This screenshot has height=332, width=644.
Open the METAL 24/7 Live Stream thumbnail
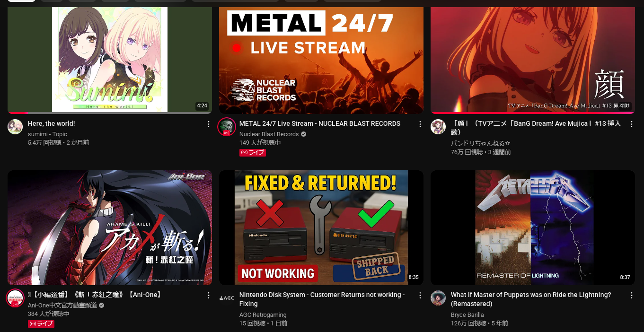(321, 57)
